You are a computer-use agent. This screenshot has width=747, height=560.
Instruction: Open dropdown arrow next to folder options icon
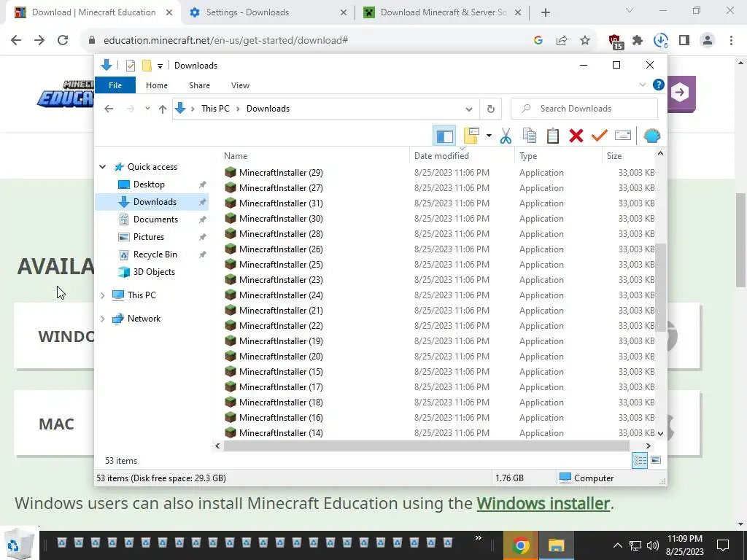coord(489,136)
